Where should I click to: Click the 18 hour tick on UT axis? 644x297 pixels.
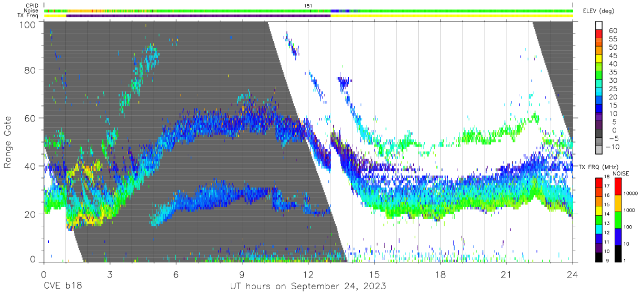point(440,274)
